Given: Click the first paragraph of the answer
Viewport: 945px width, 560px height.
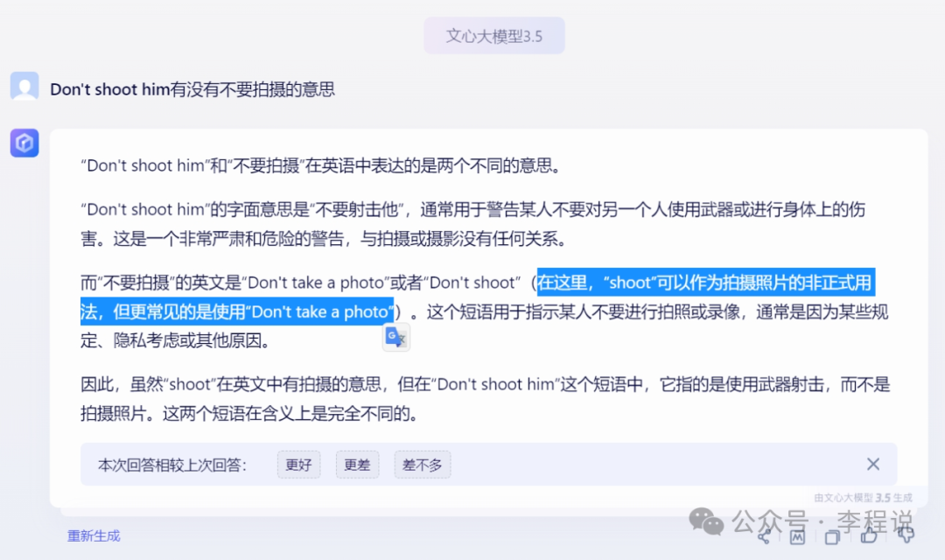Looking at the screenshot, I should (x=321, y=165).
